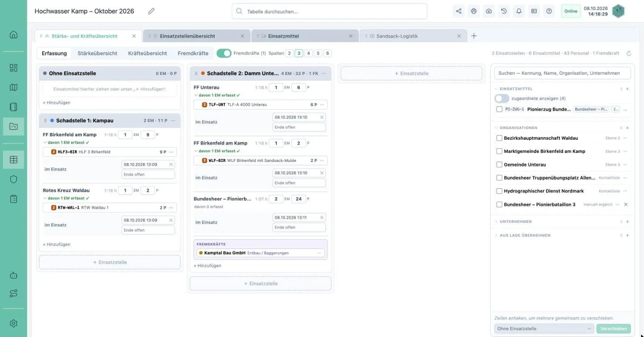Open the help question-mark icon
The width and height of the screenshot is (644, 337).
(x=549, y=11)
